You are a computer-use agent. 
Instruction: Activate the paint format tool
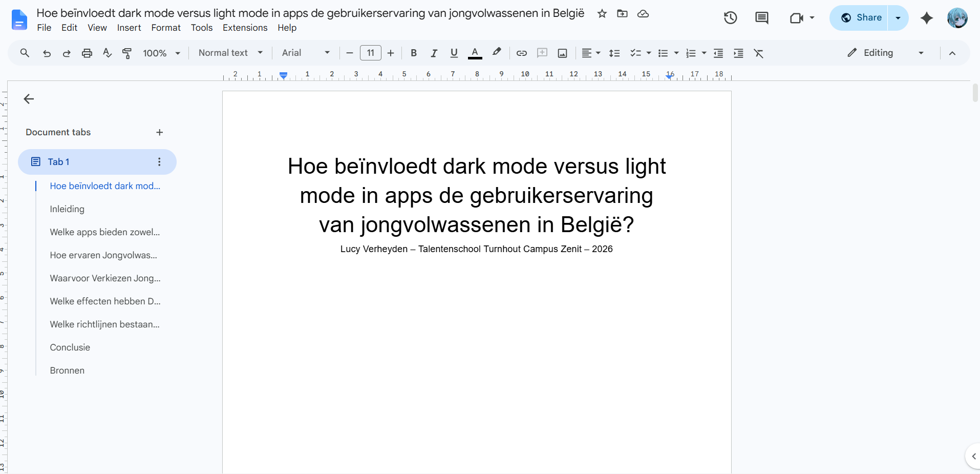(x=127, y=53)
